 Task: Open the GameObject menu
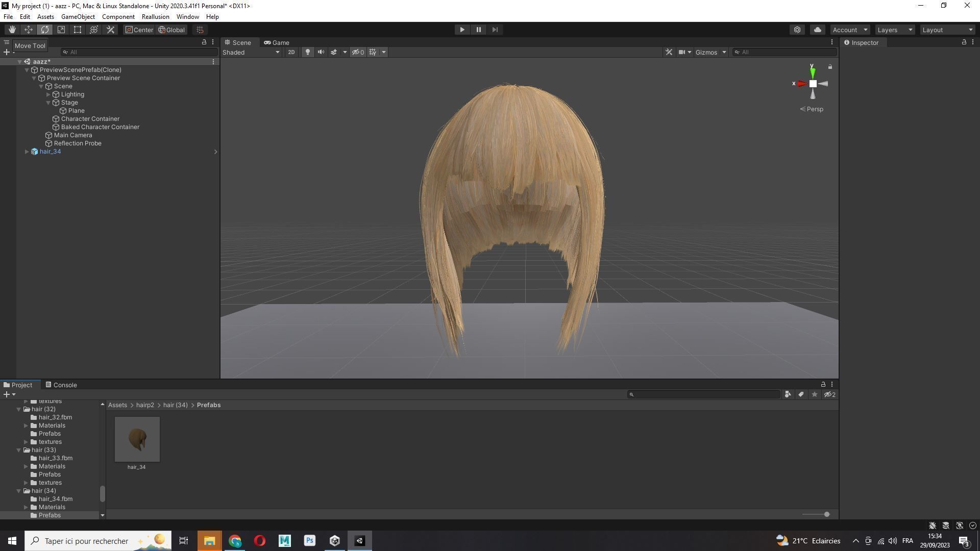coord(78,17)
